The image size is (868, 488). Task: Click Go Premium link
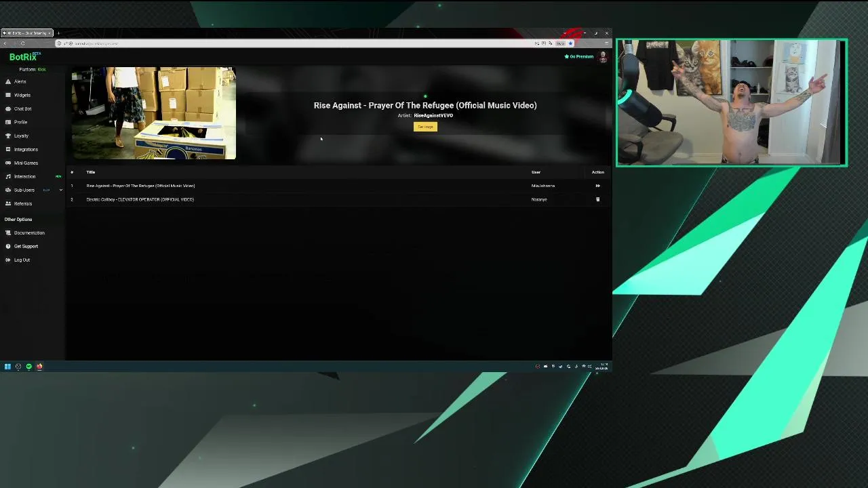[578, 56]
